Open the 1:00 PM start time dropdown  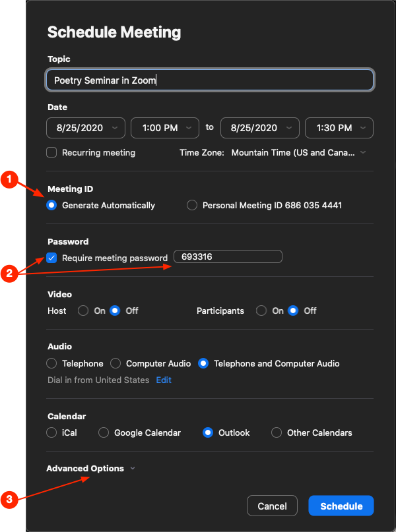165,128
